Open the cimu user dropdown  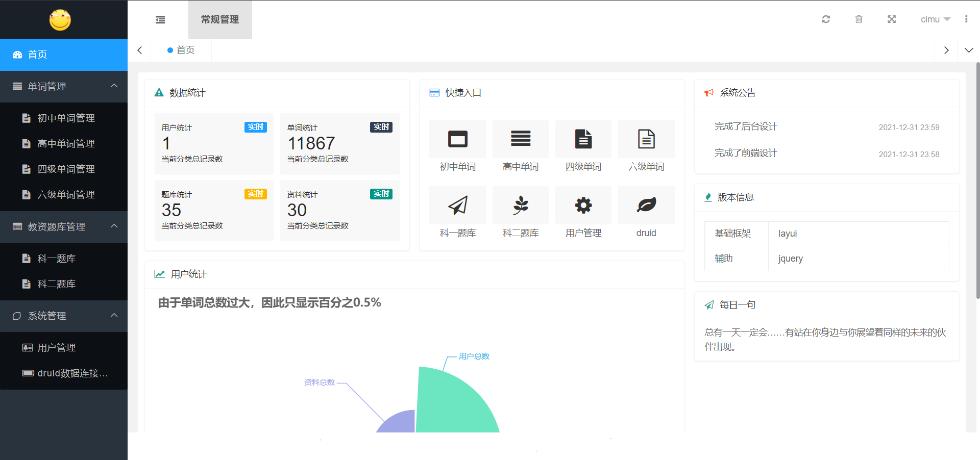tap(935, 19)
